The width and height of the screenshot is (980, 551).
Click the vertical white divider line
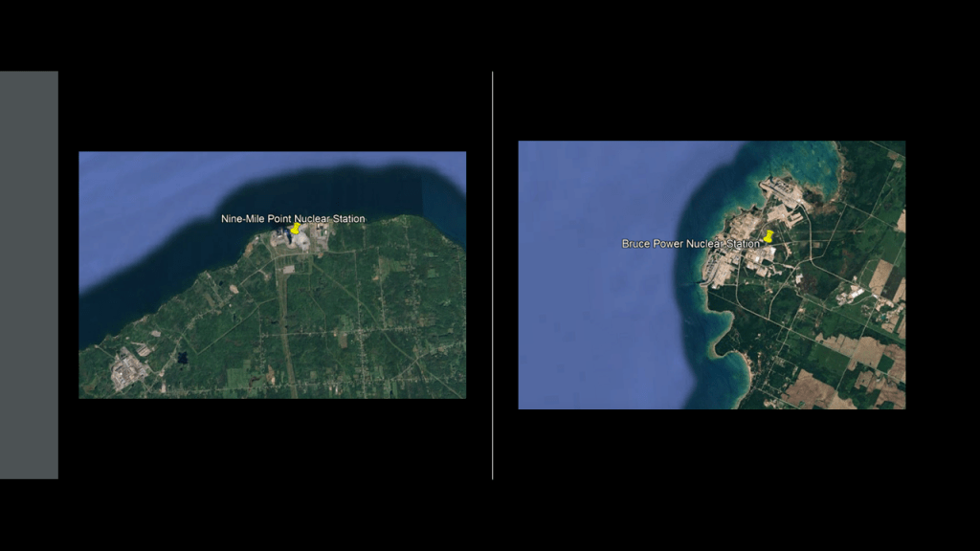[x=493, y=275]
